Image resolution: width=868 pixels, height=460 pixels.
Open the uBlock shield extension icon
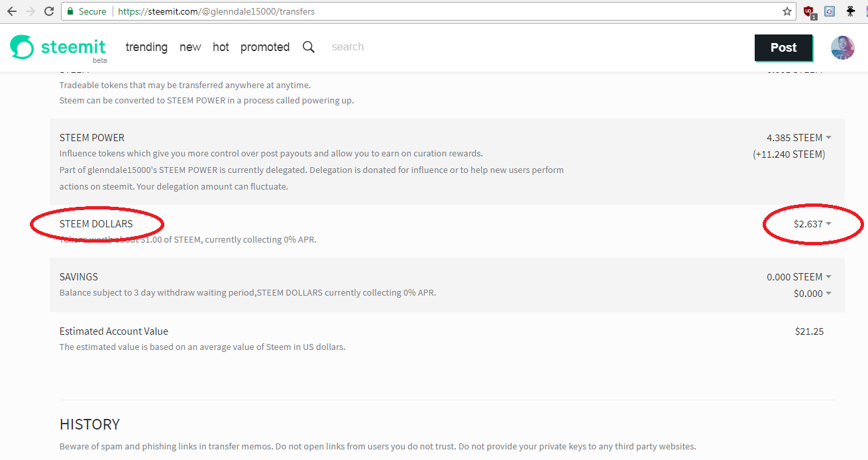[809, 12]
